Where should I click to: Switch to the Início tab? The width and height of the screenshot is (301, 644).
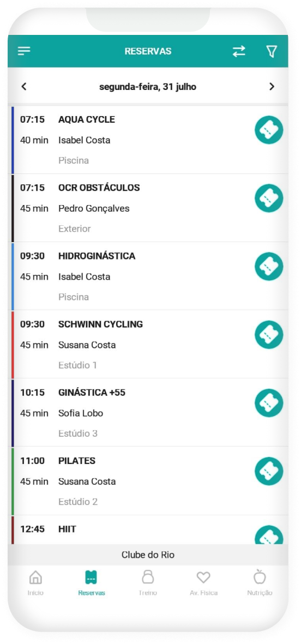[36, 582]
